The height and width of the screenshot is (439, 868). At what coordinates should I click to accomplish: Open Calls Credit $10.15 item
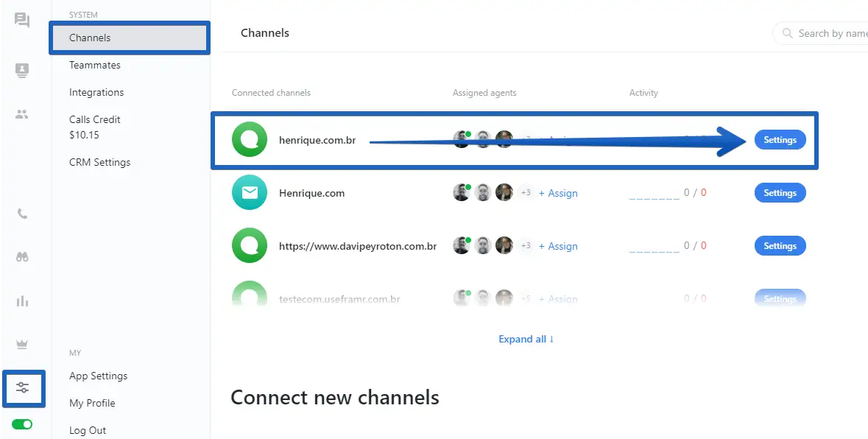tap(95, 127)
